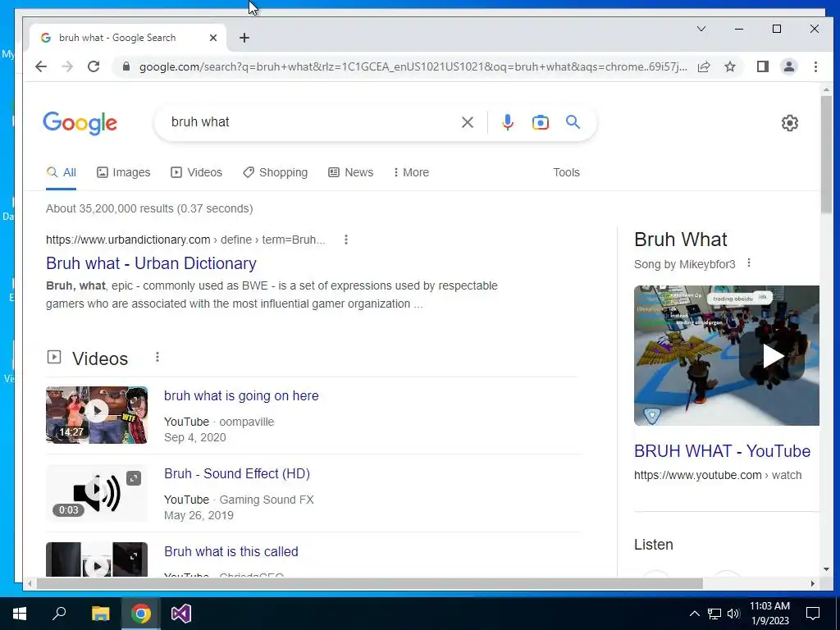Go back using the browser back arrow
The width and height of the screenshot is (840, 630).
(x=41, y=66)
